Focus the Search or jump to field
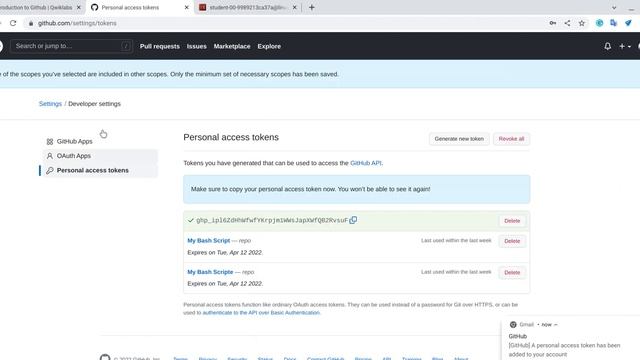Screen dimensions: 640x360 coord(71,46)
